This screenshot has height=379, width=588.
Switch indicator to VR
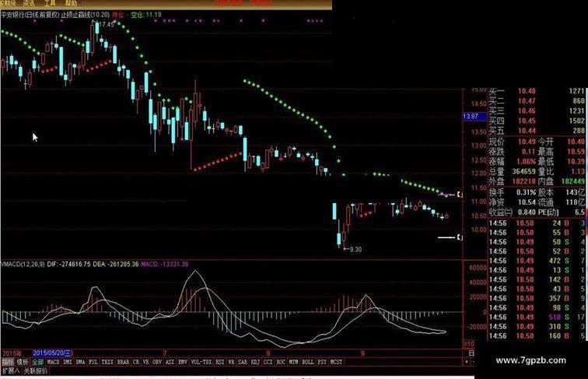146,362
